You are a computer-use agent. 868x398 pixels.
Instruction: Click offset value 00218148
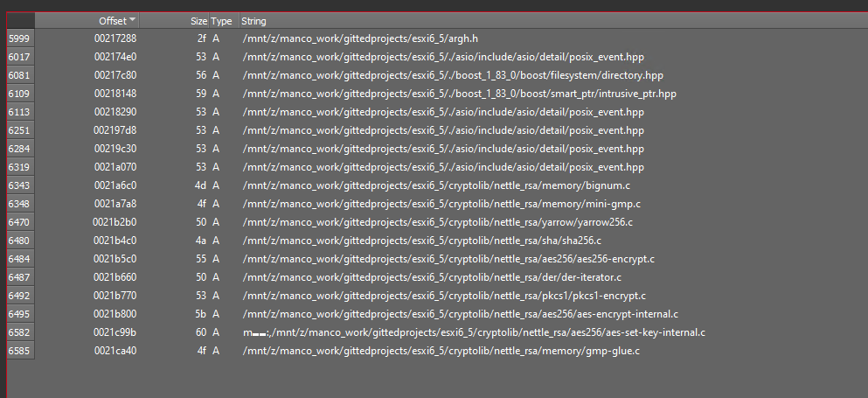click(115, 94)
